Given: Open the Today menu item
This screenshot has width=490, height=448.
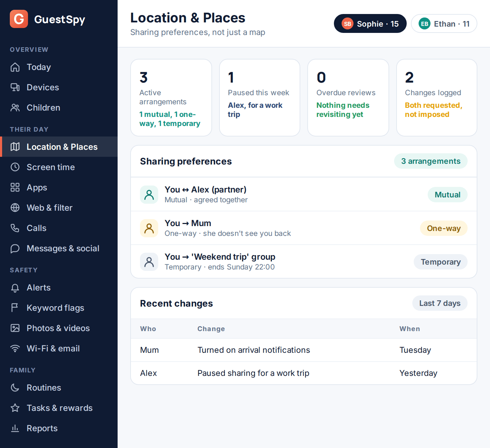Looking at the screenshot, I should 59,67.
